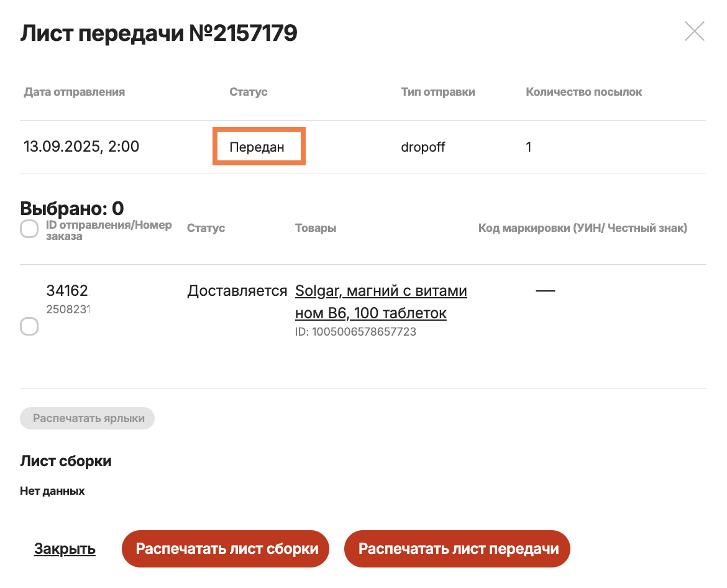Click the Распечатать ярлыки button
Image resolution: width=727 pixels, height=588 pixels.
pyautogui.click(x=87, y=418)
